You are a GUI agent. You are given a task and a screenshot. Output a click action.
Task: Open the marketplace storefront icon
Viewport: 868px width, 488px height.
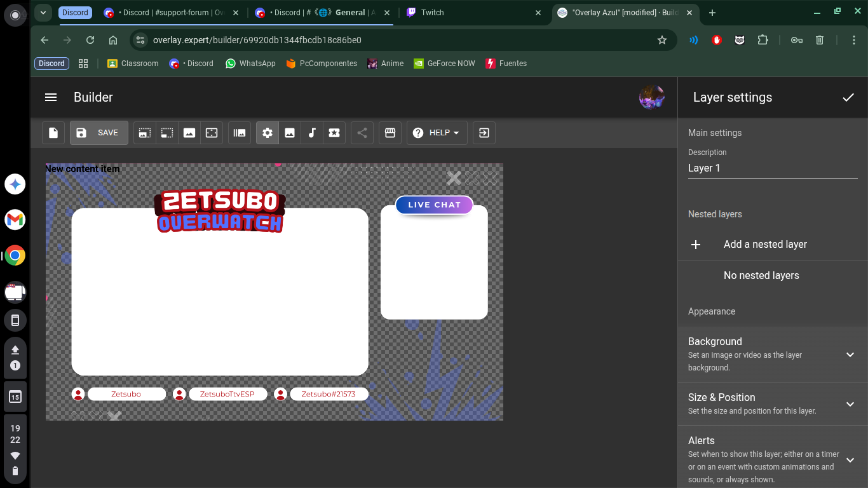(390, 133)
